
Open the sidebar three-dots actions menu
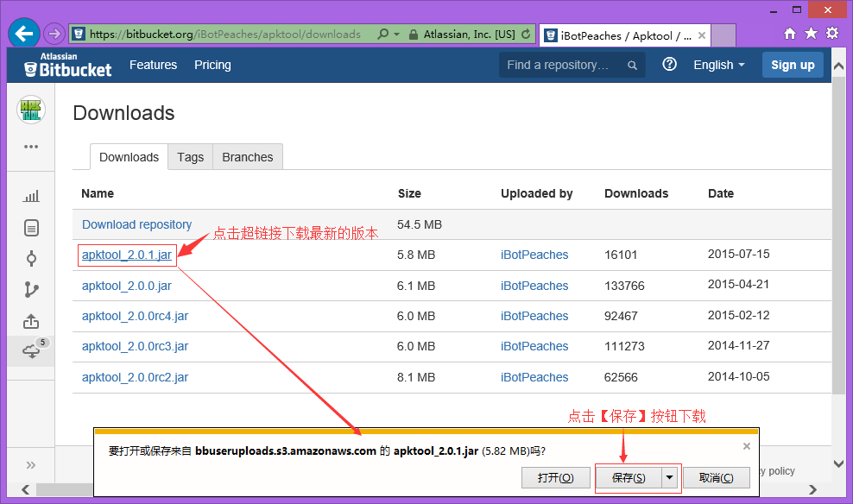[x=31, y=147]
